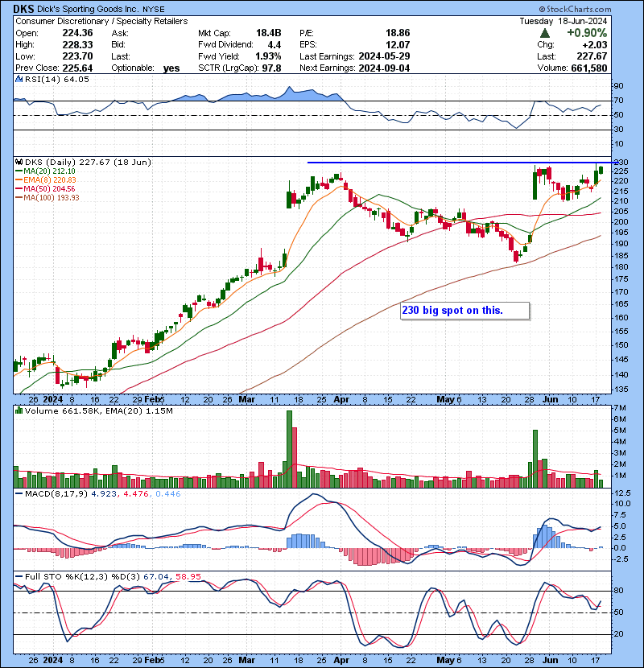Click the Mkt Cap value 18.4B
The width and height of the screenshot is (644, 668).
(x=269, y=33)
